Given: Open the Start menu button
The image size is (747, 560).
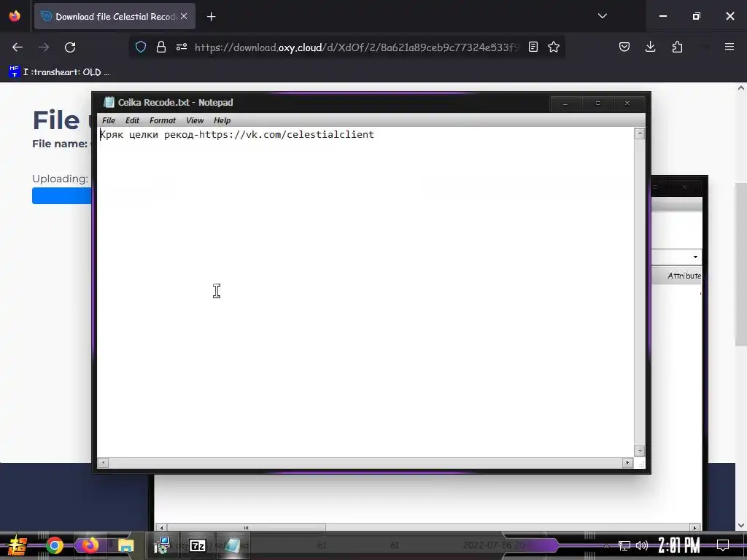Looking at the screenshot, I should pyautogui.click(x=18, y=545).
